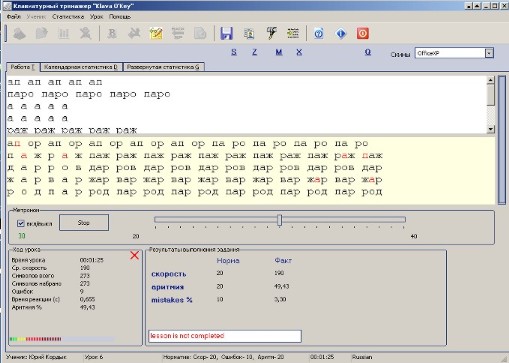
Task: Click the '00:01:25' lesson time value
Action: coord(92,260)
